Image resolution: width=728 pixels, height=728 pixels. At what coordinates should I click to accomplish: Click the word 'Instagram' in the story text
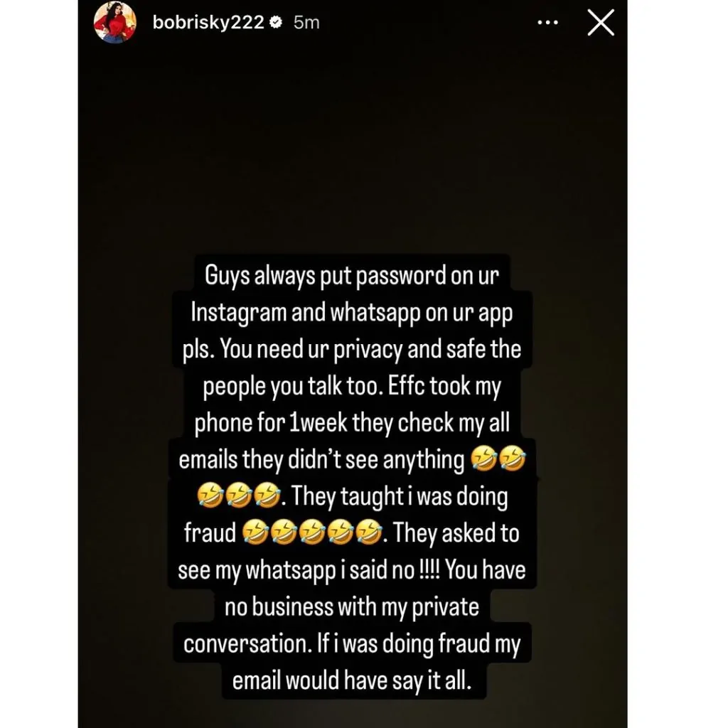[239, 313]
